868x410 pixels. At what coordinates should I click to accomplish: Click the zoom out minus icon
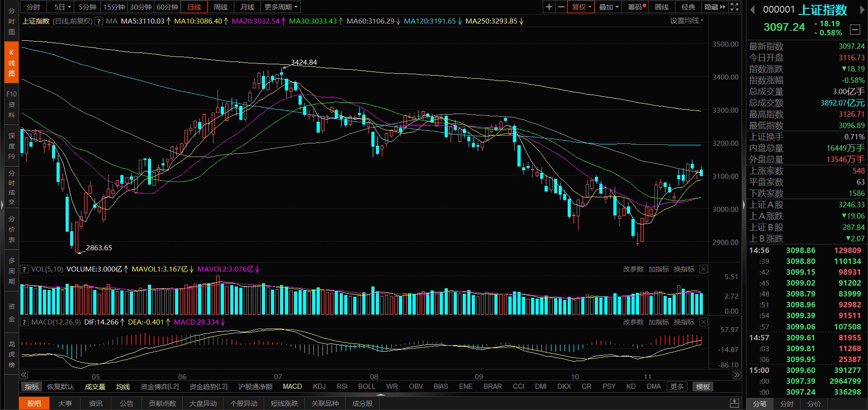click(561, 7)
